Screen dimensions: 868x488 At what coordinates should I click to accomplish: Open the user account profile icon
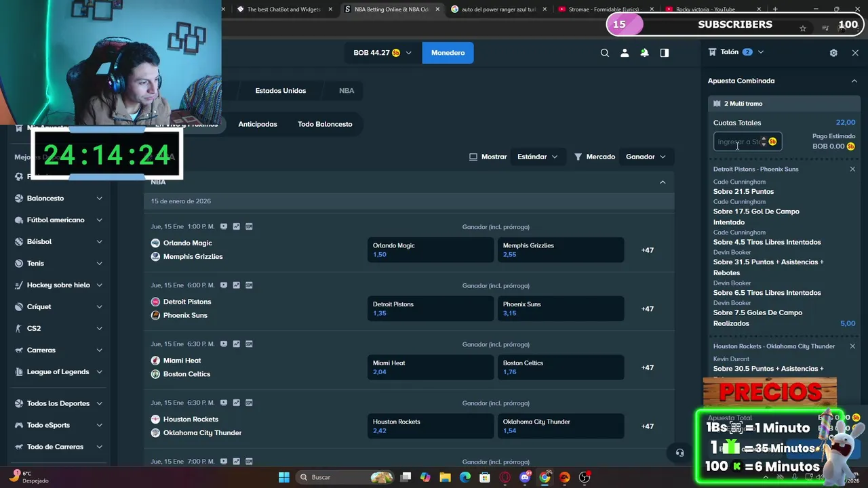click(x=625, y=53)
